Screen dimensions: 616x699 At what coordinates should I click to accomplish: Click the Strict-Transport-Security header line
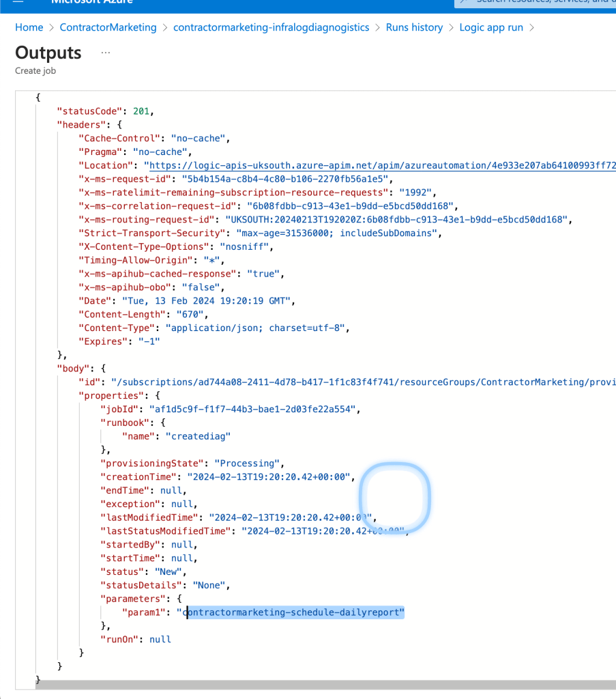coord(260,233)
